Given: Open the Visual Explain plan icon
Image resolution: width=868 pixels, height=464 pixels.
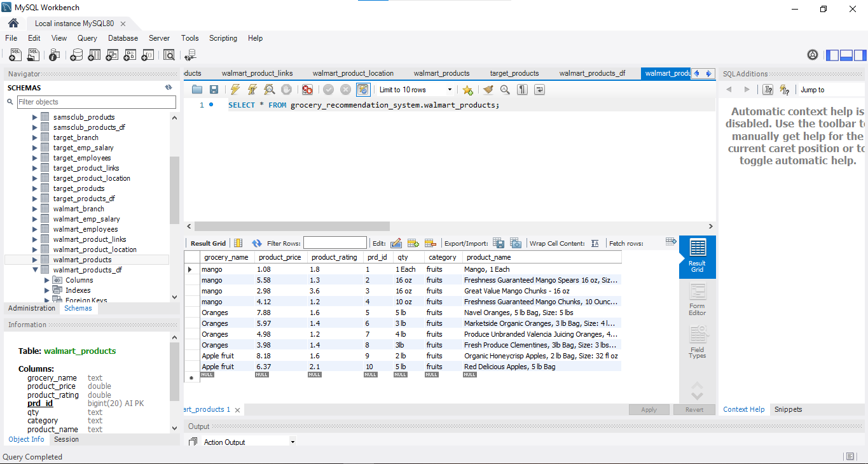Looking at the screenshot, I should click(270, 89).
